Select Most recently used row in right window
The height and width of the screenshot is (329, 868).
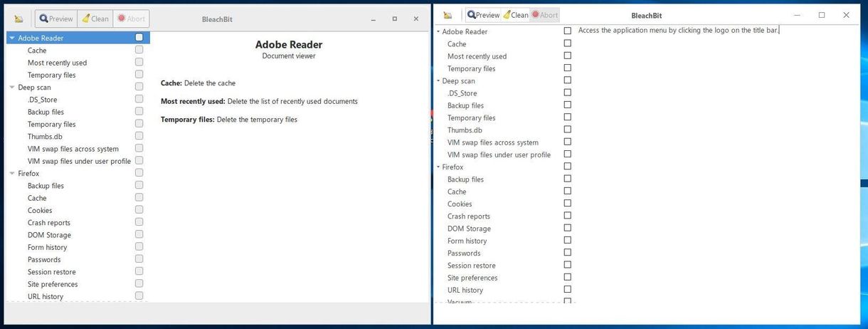[477, 56]
